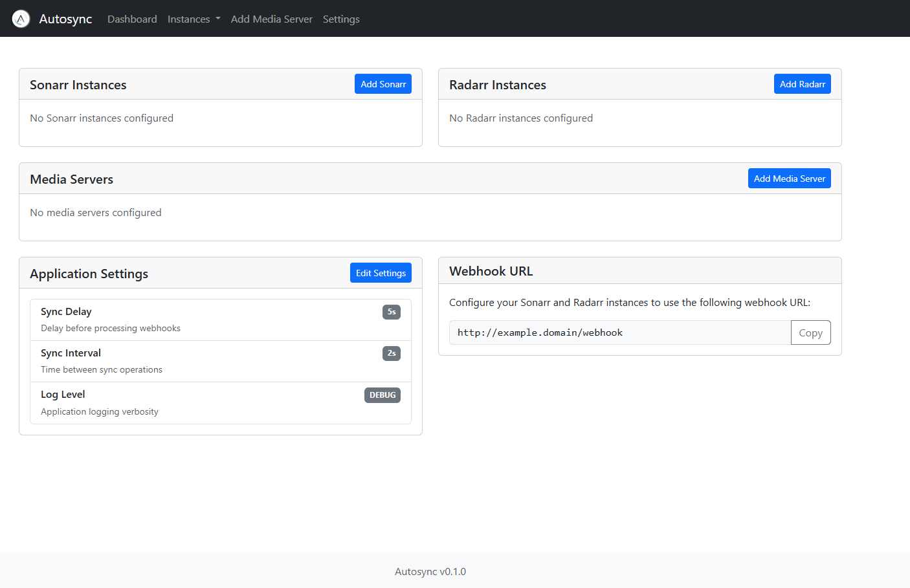Click the Sync Interval setting row
The width and height of the screenshot is (910, 588).
[221, 362]
